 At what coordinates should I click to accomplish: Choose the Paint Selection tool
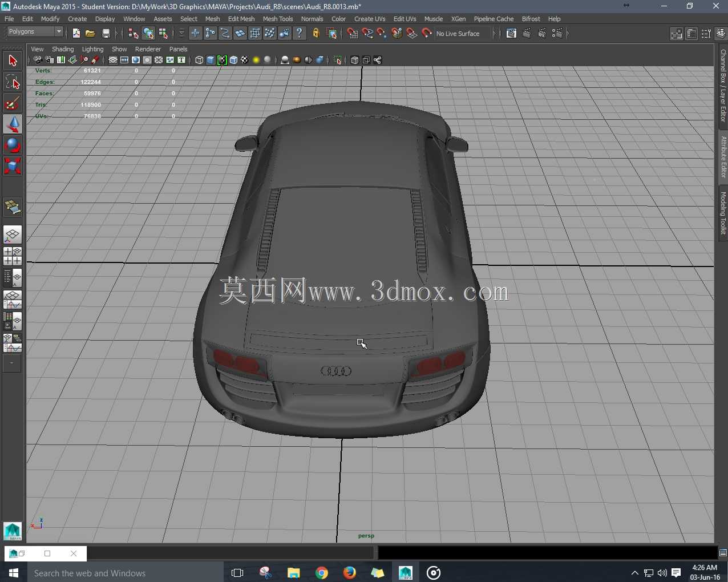tap(13, 103)
